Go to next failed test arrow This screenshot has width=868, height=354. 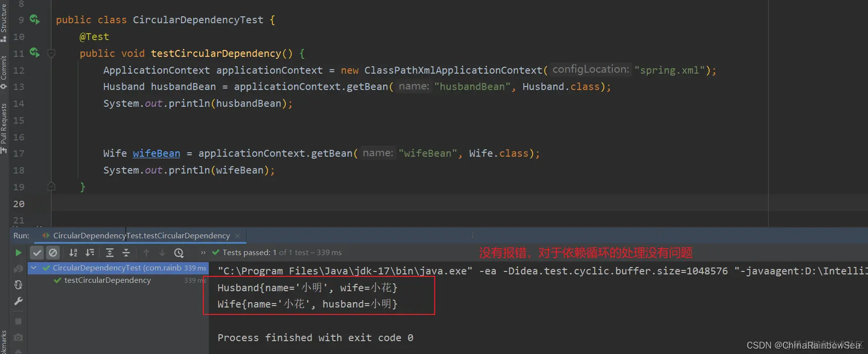pyautogui.click(x=162, y=253)
